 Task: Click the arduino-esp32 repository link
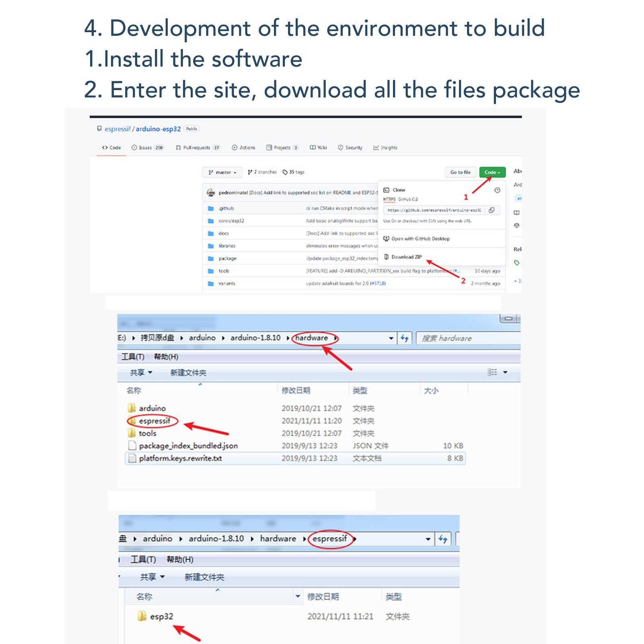158,129
